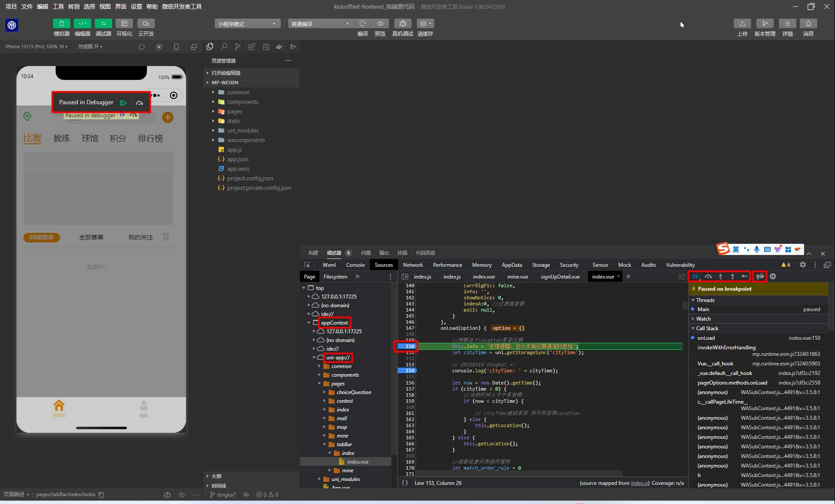Viewport: 835px width, 504px height.
Task: Open DevTools settings gear icon
Action: [x=803, y=265]
